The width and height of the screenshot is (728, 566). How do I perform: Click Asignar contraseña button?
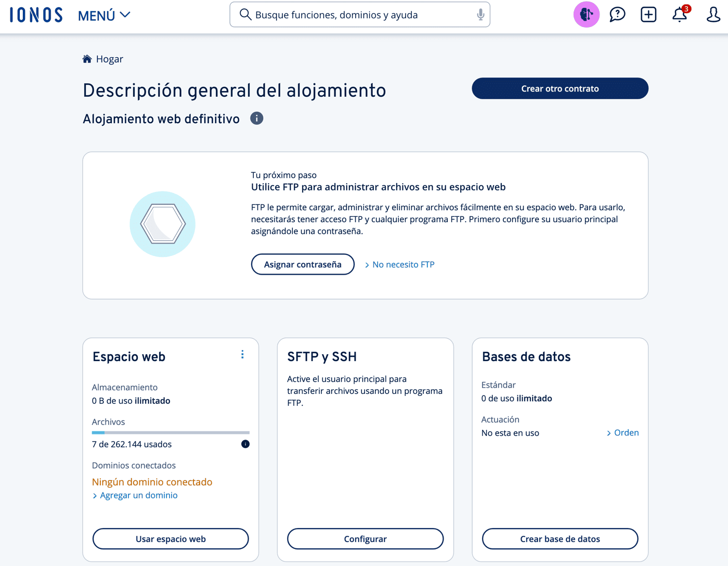point(303,264)
